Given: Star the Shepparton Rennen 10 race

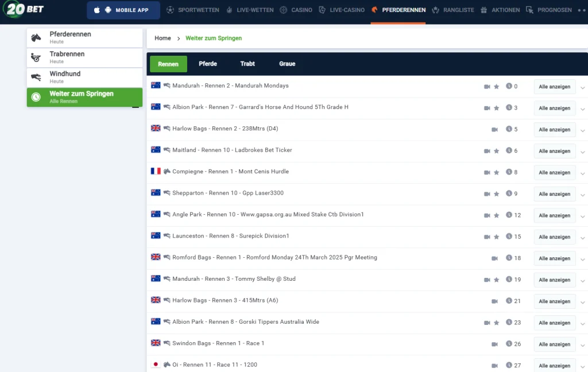Looking at the screenshot, I should (497, 194).
